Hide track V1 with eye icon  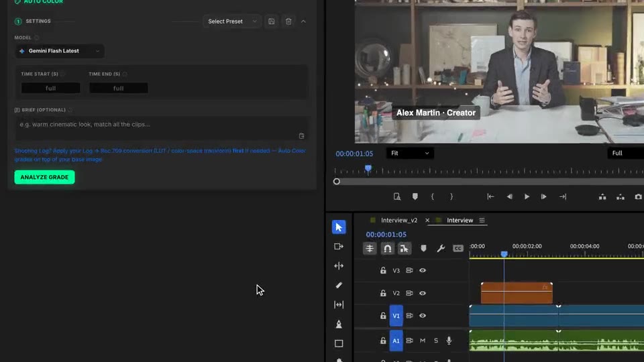pos(423,316)
